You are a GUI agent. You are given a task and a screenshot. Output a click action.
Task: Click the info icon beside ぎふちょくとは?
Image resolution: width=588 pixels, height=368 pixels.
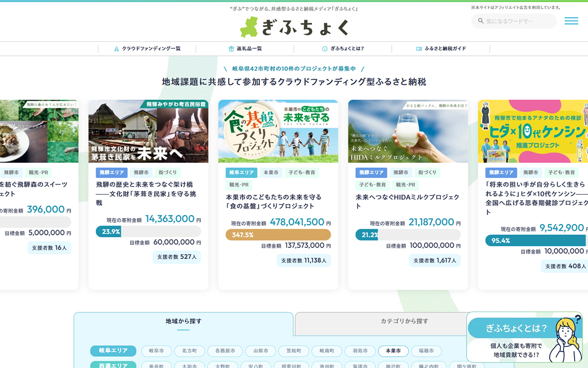click(324, 49)
